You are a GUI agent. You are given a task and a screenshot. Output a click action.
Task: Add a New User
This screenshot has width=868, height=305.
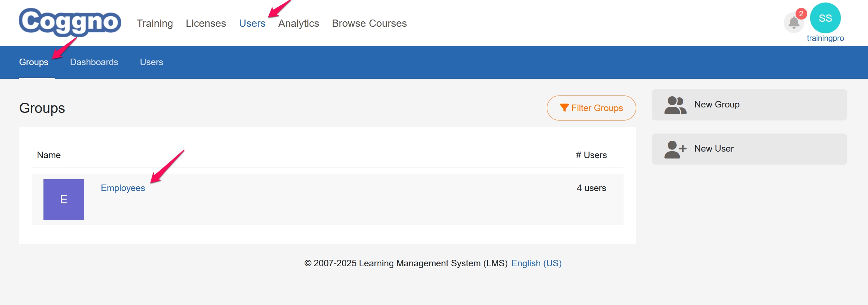(749, 149)
